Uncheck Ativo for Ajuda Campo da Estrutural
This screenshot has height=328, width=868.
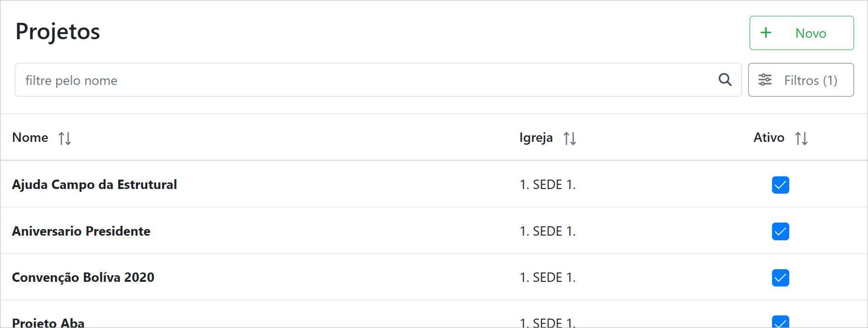780,185
